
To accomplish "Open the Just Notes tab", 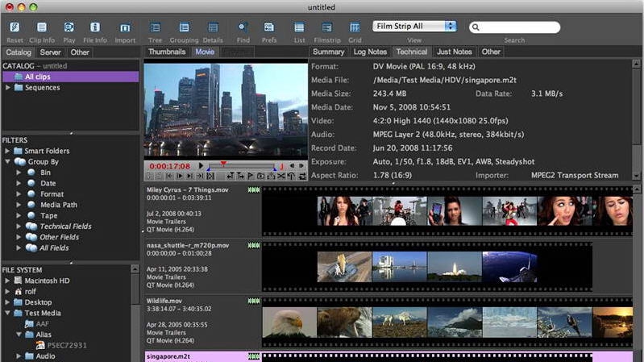I will 455,52.
